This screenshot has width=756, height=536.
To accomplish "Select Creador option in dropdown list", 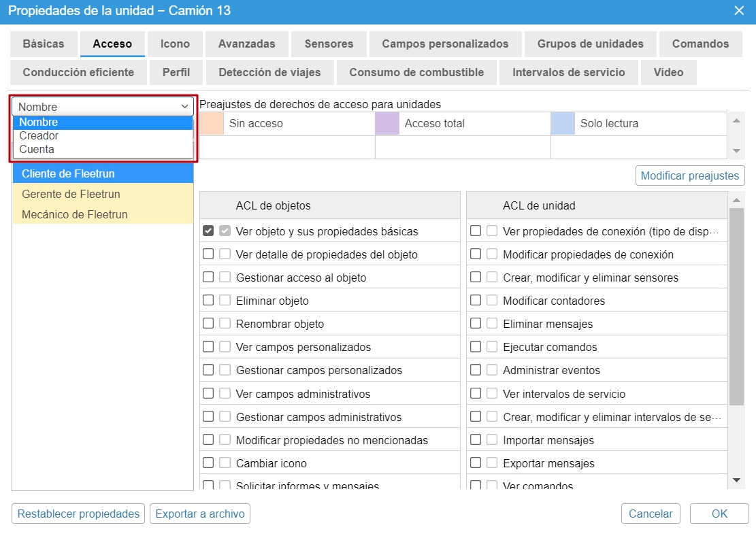I will coord(39,136).
